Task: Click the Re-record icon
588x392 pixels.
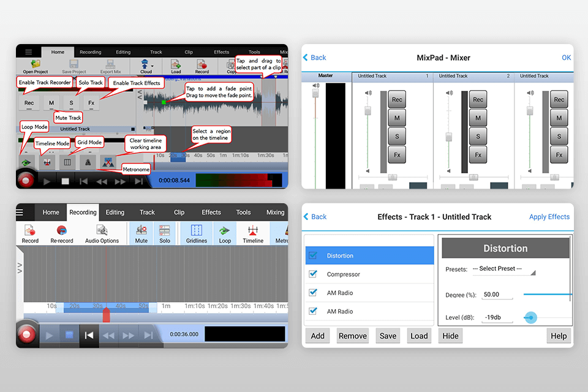Action: 62,233
